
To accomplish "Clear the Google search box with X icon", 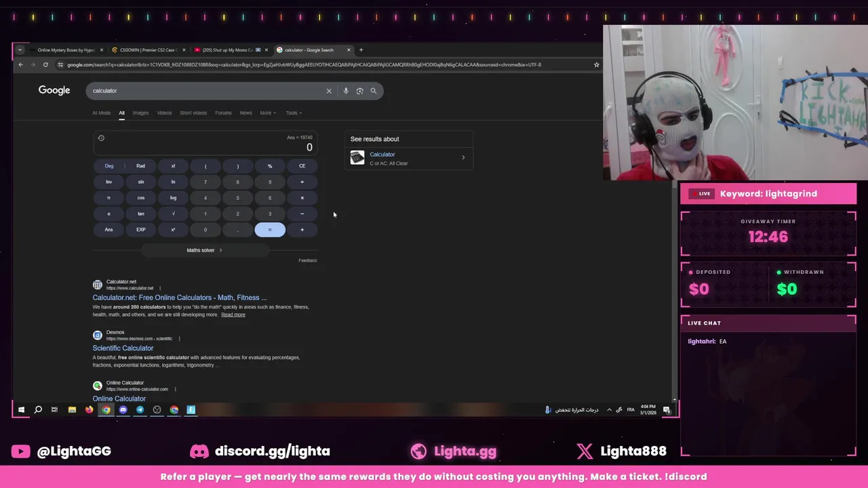I will 329,91.
